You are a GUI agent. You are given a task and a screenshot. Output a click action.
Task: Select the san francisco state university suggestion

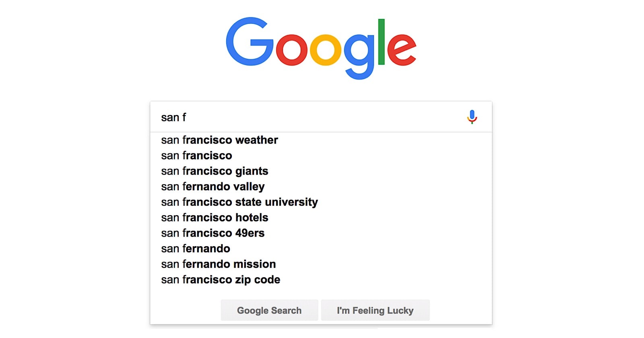239,202
